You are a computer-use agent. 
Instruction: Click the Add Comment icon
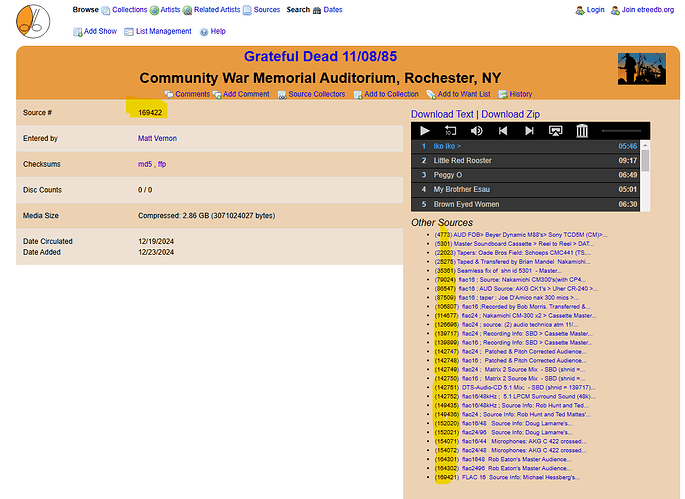pos(217,94)
